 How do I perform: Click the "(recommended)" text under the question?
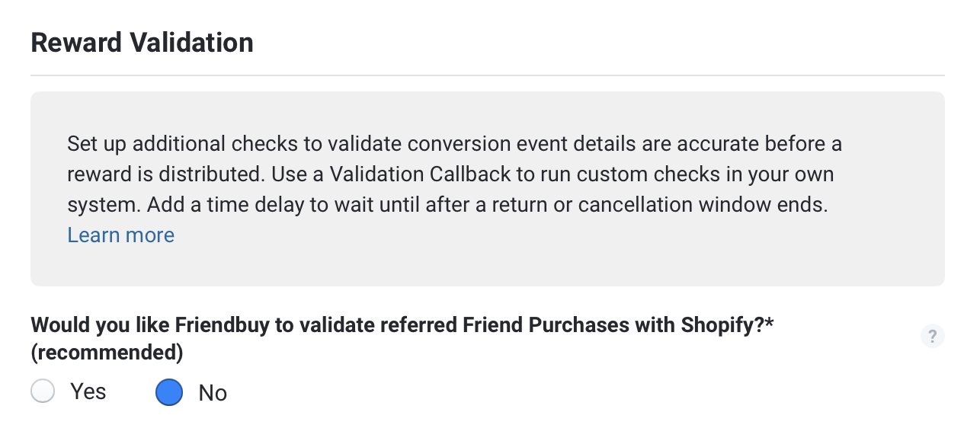(107, 353)
